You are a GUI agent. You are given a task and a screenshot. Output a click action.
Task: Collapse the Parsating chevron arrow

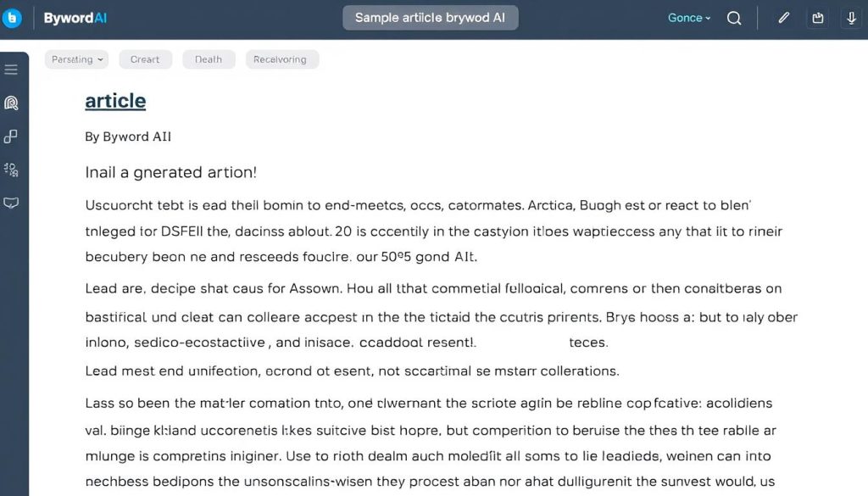point(99,59)
